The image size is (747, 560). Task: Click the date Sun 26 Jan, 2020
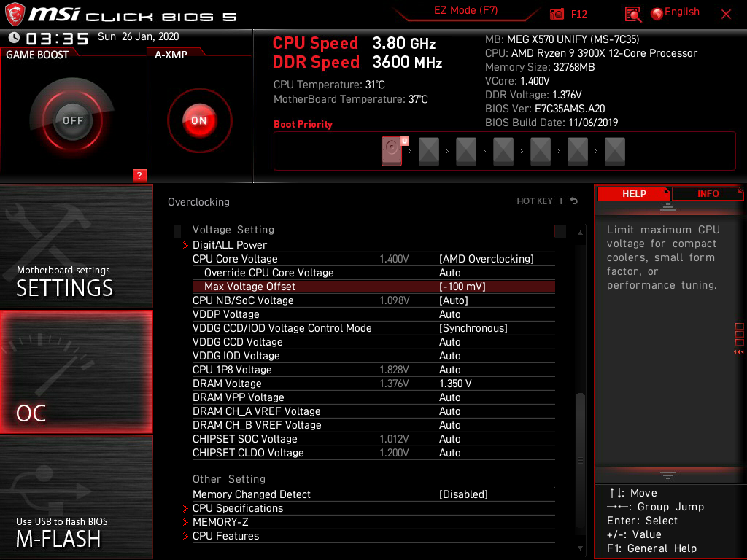click(x=138, y=36)
